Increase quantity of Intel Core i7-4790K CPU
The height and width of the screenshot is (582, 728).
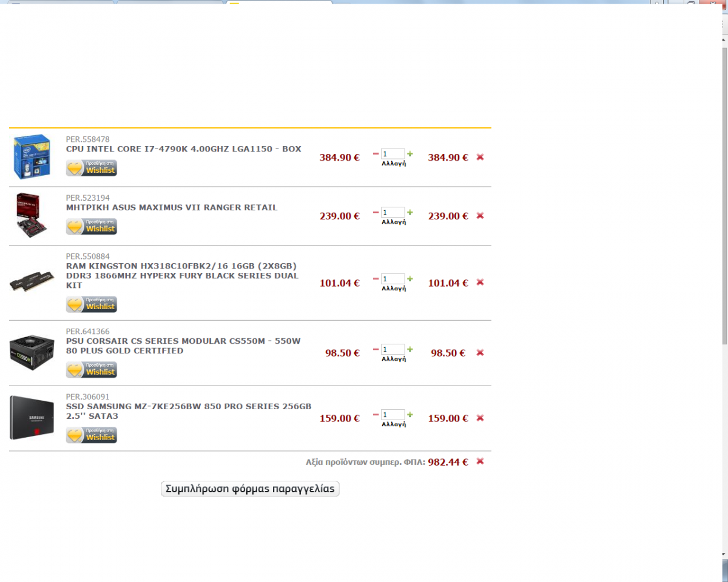(410, 153)
